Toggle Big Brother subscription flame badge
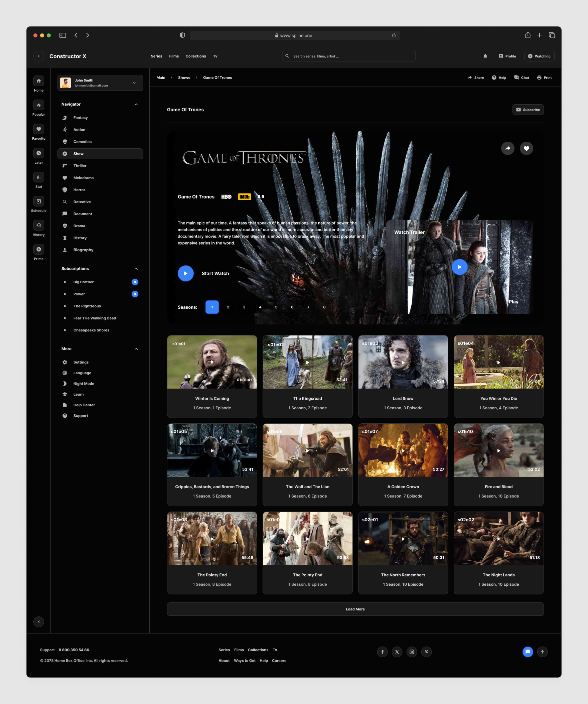Image resolution: width=588 pixels, height=704 pixels. point(135,282)
